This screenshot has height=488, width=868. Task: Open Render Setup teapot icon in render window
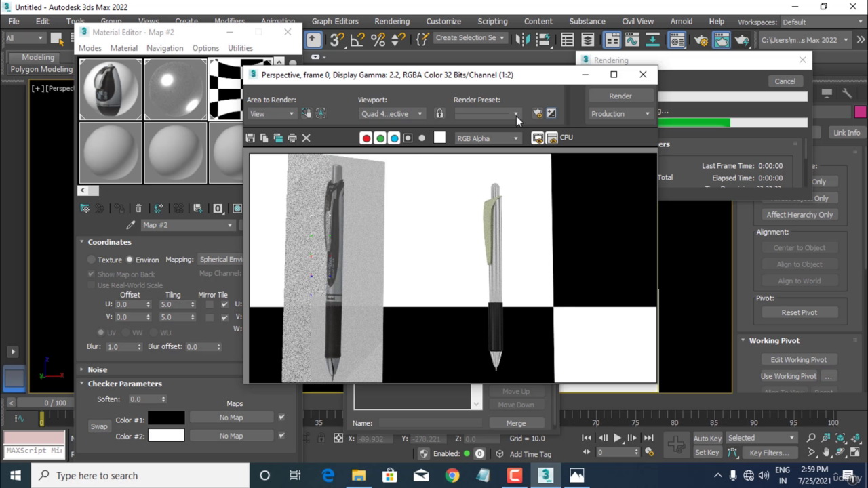(x=538, y=114)
